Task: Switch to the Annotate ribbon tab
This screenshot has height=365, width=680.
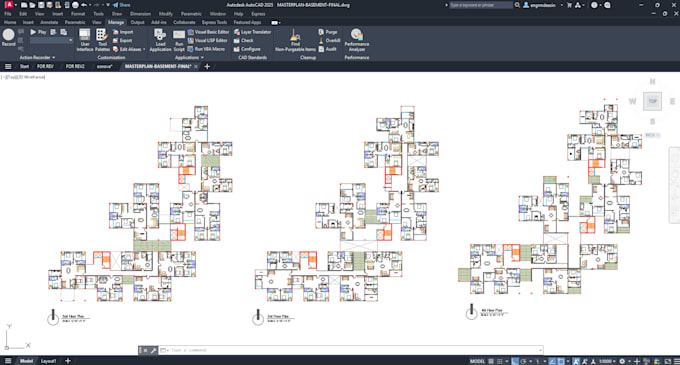Action: 49,22
